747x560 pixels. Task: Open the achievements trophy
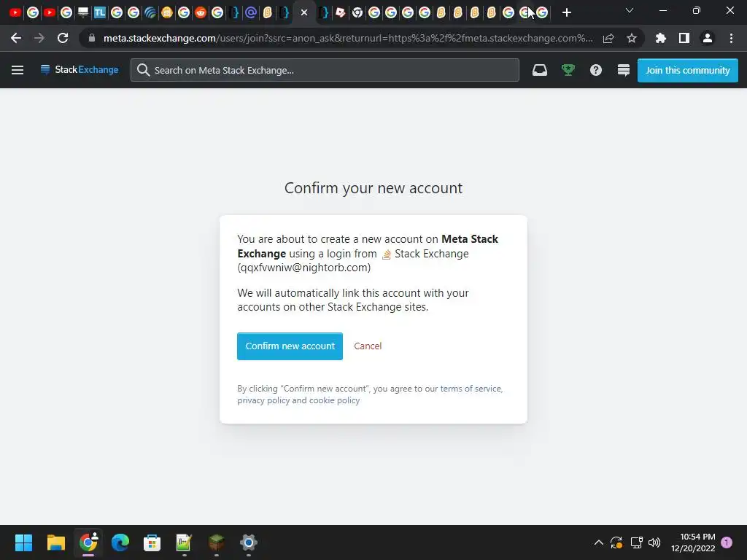point(568,70)
